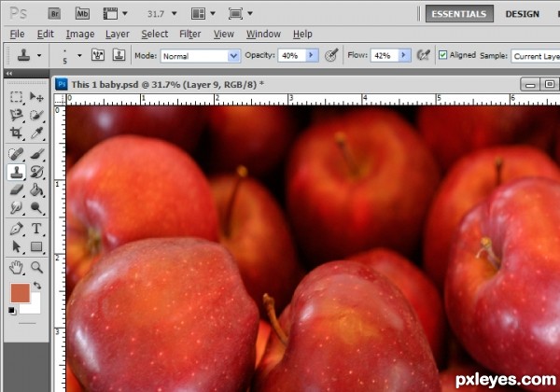Open the View Extras dropdown icon
Screen dimensions: 560x392
click(x=115, y=14)
